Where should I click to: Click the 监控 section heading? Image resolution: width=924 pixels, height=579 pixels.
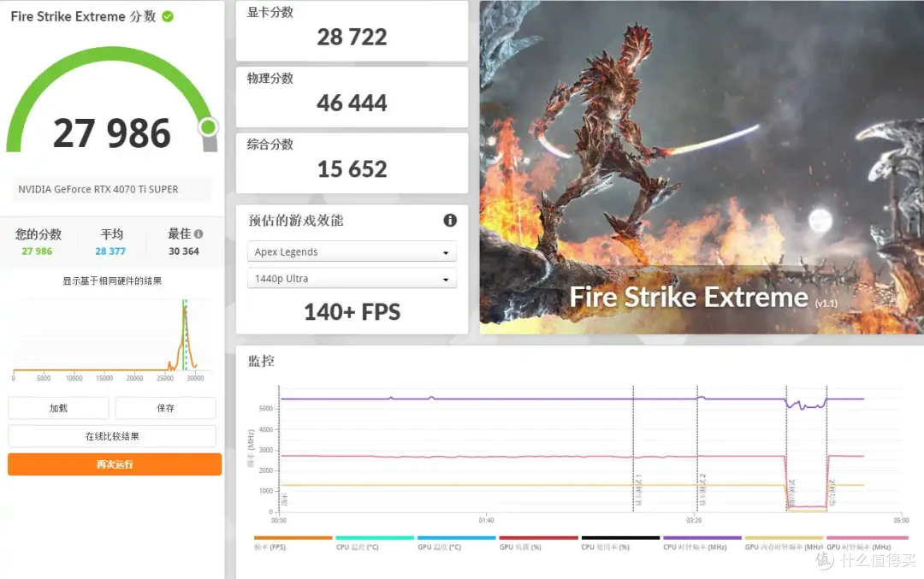261,361
